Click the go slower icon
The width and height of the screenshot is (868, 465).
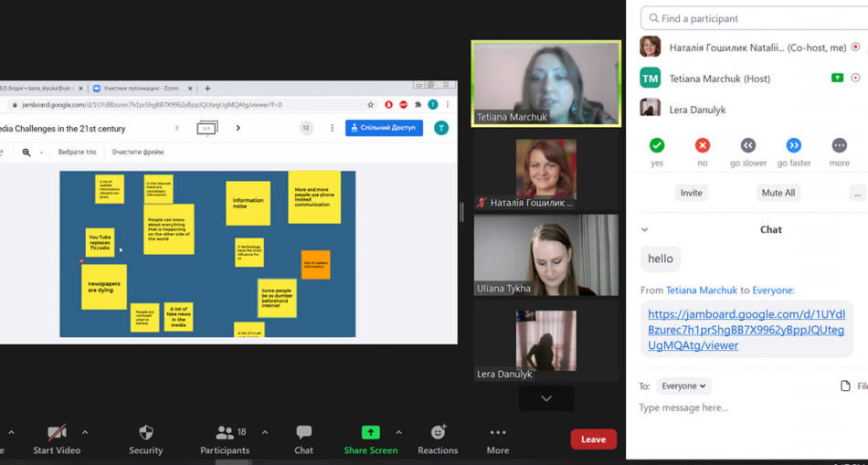[x=747, y=145]
